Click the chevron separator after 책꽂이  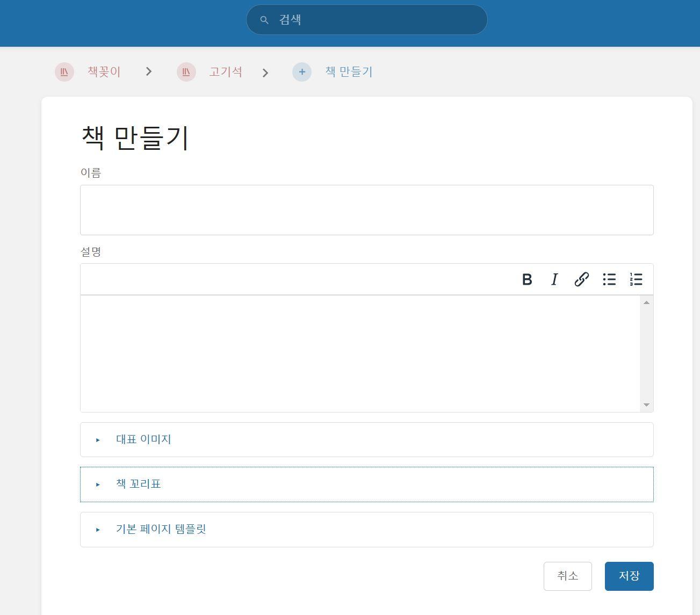149,71
